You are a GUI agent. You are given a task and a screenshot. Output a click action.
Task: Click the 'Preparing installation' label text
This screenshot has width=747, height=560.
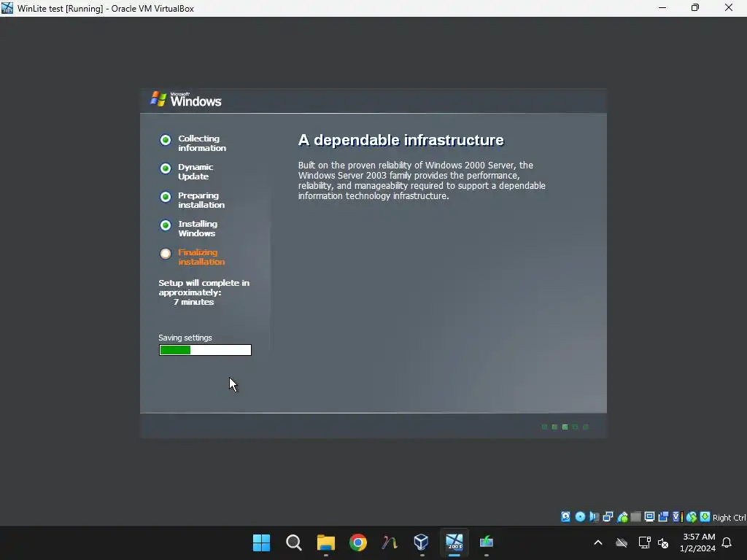coord(201,200)
